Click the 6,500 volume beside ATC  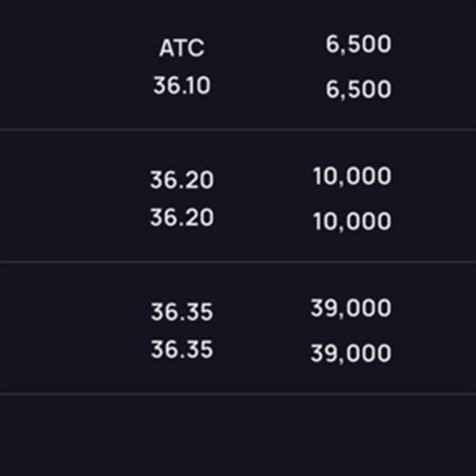359,44
